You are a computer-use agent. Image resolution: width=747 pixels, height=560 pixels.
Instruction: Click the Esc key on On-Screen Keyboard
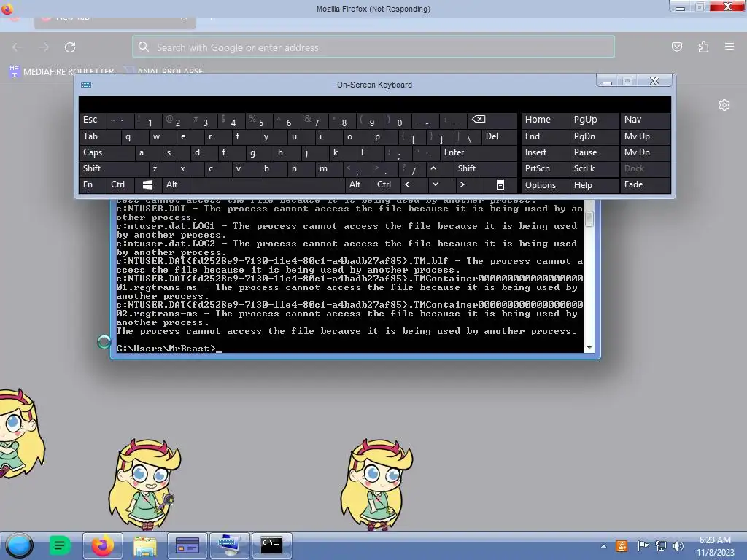(x=92, y=120)
